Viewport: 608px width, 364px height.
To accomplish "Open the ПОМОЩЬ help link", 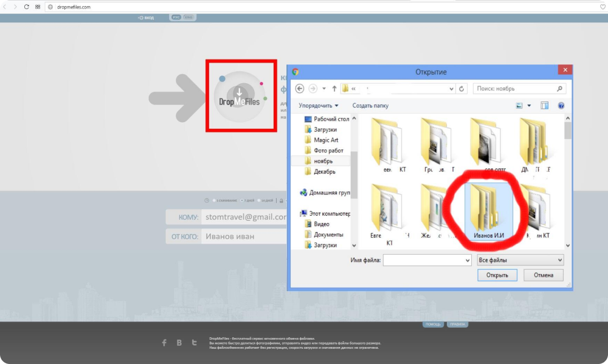I will pyautogui.click(x=433, y=324).
